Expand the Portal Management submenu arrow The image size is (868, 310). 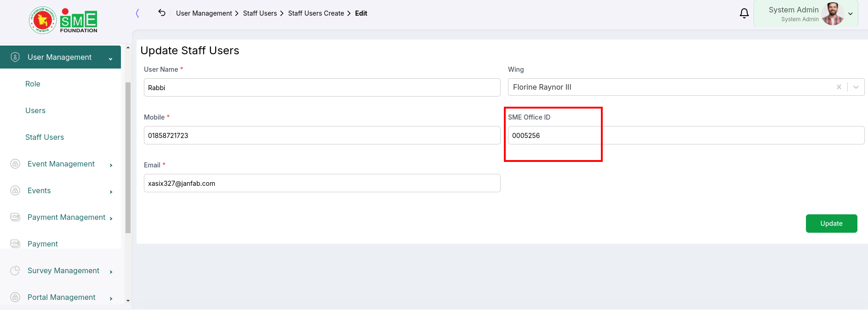point(111,299)
